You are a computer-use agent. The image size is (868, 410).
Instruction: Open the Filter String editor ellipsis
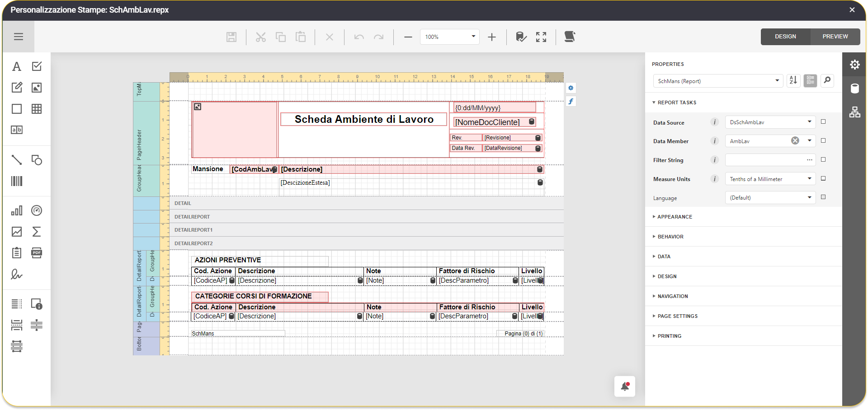809,160
